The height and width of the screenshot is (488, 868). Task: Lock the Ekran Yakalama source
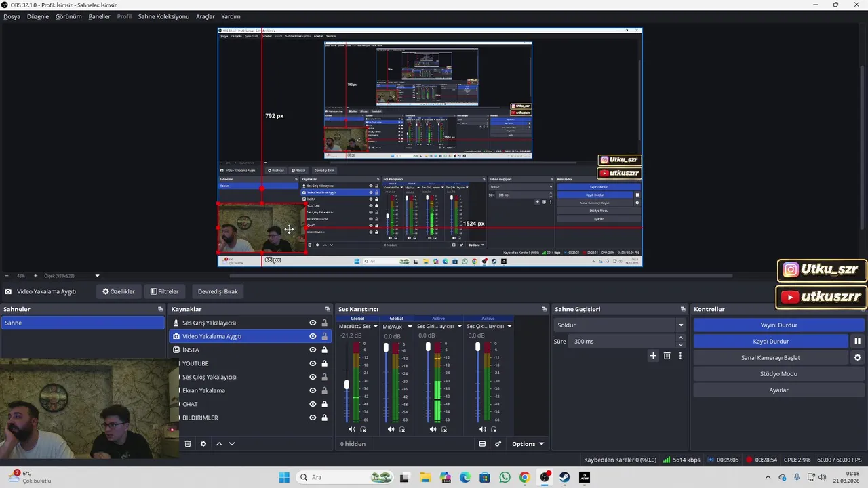tap(324, 390)
